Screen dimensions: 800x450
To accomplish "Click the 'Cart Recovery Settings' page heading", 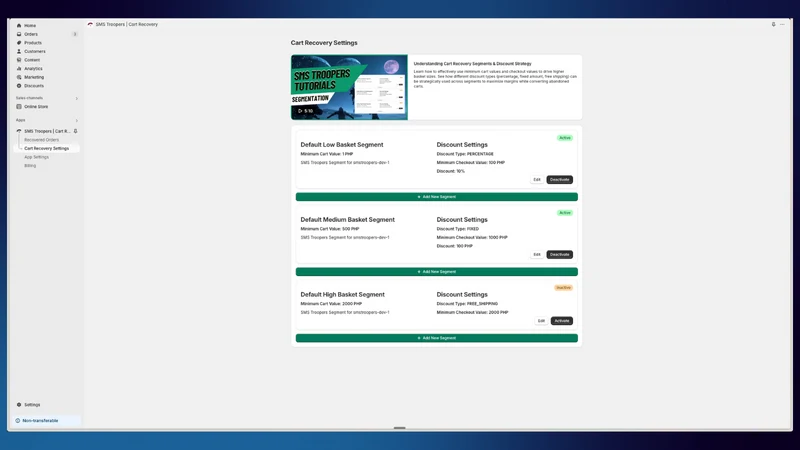I will tap(324, 43).
